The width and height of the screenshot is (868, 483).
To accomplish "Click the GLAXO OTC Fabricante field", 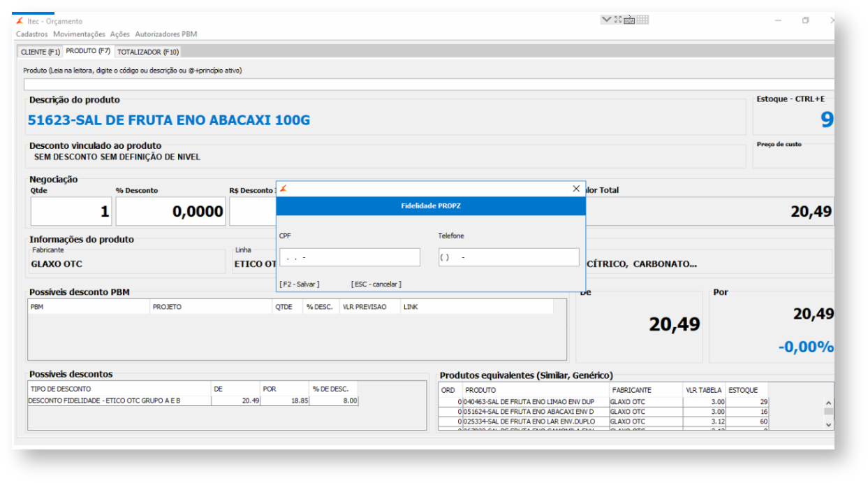I will (x=129, y=264).
